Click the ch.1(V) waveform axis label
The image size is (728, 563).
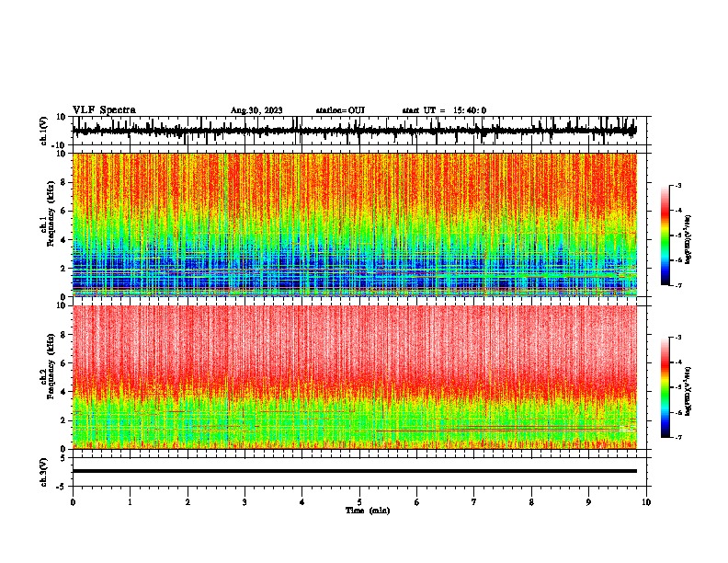(x=44, y=131)
